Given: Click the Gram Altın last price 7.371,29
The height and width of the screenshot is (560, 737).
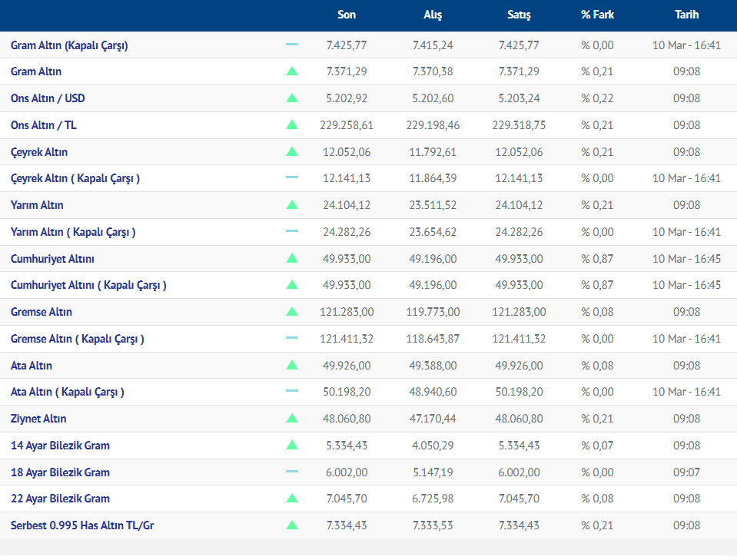Looking at the screenshot, I should pos(347,71).
